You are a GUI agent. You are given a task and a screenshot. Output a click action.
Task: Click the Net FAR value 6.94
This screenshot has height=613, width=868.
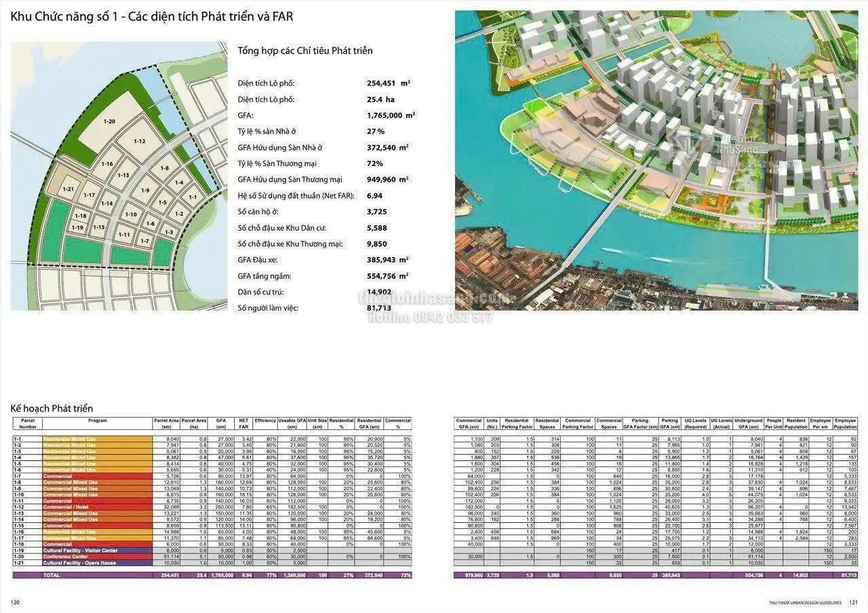pos(375,196)
